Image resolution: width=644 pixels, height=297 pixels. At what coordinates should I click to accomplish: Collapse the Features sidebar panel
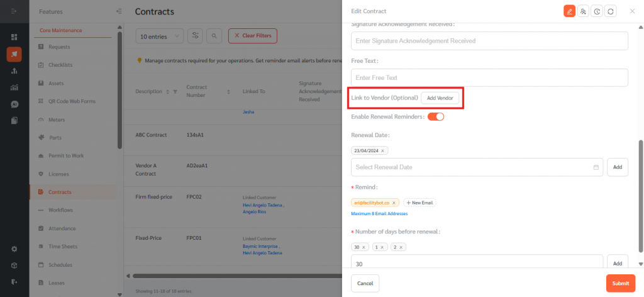(x=119, y=11)
